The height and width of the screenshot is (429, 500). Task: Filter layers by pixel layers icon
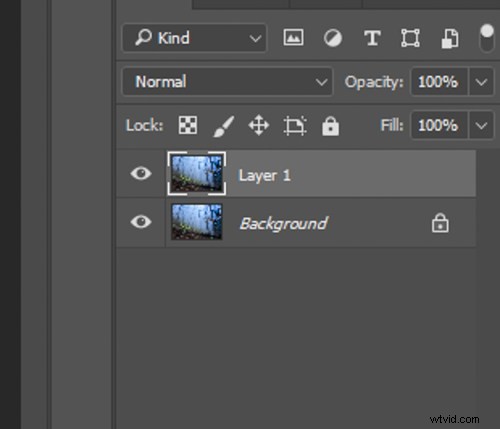(293, 37)
